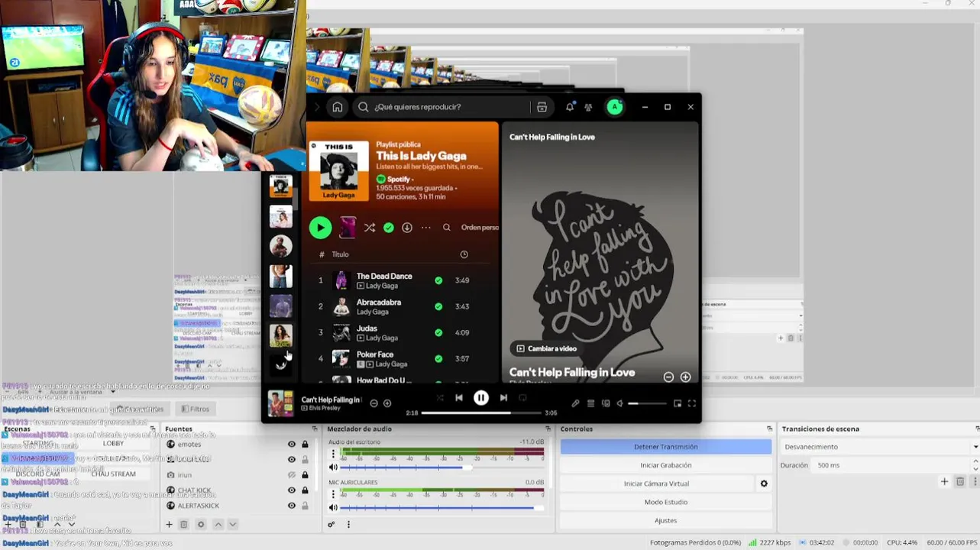980x550 pixels.
Task: Select track Judas
Action: point(367,328)
